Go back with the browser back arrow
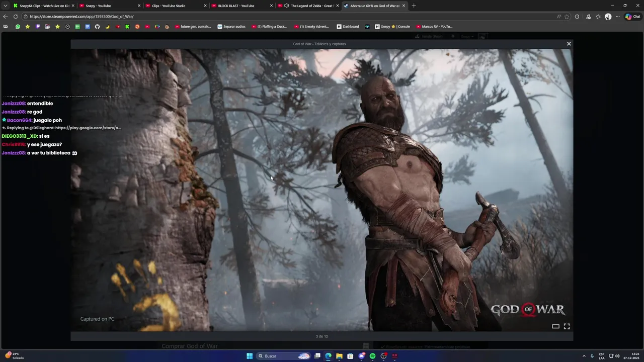 click(x=6, y=17)
